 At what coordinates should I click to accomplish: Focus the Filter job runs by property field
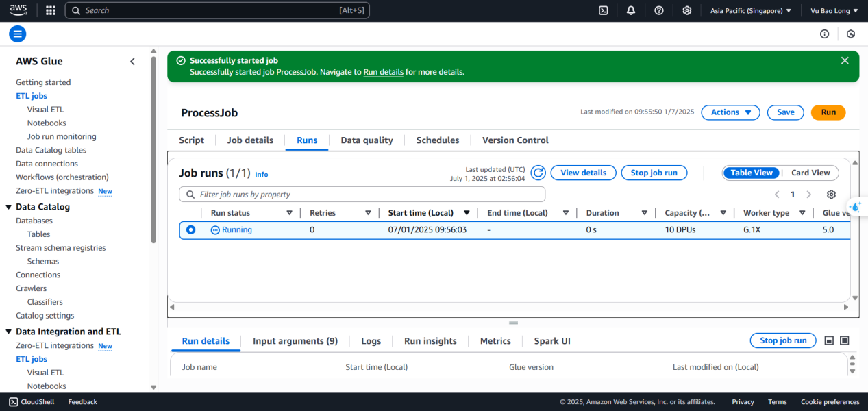click(362, 195)
